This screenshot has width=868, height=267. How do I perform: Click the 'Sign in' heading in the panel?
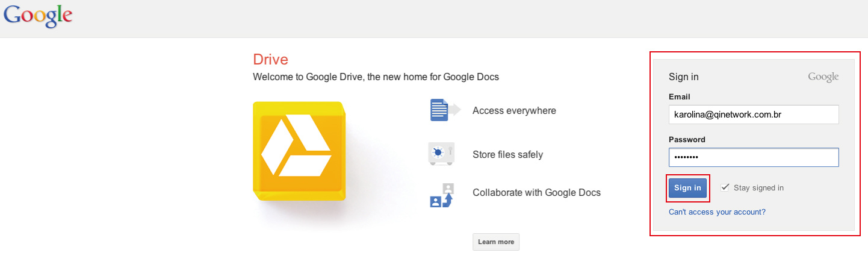(683, 77)
